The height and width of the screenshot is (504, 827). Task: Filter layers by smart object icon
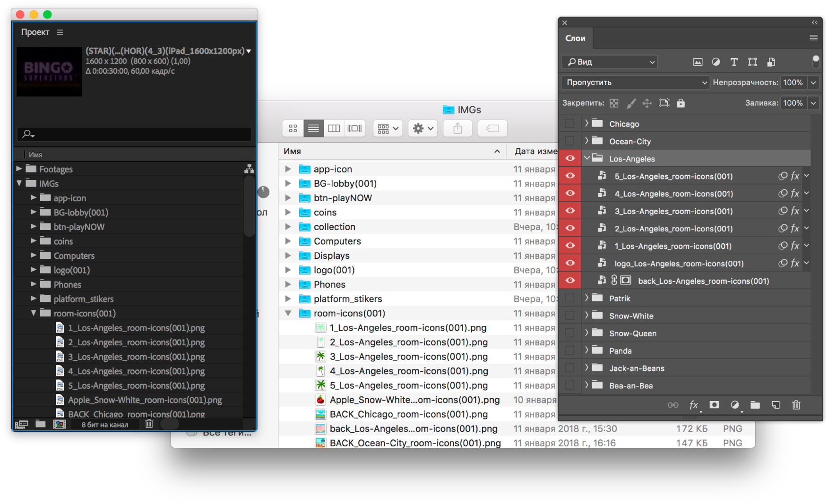pyautogui.click(x=771, y=62)
